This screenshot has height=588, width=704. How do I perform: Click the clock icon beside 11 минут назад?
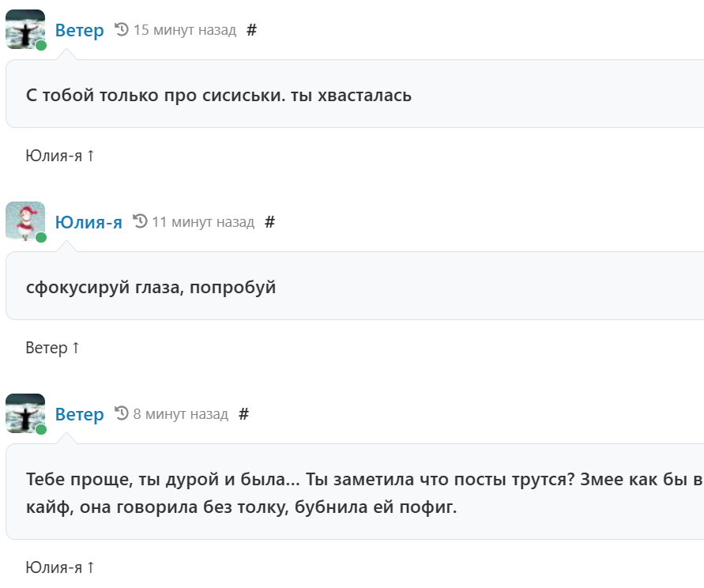[x=140, y=221]
